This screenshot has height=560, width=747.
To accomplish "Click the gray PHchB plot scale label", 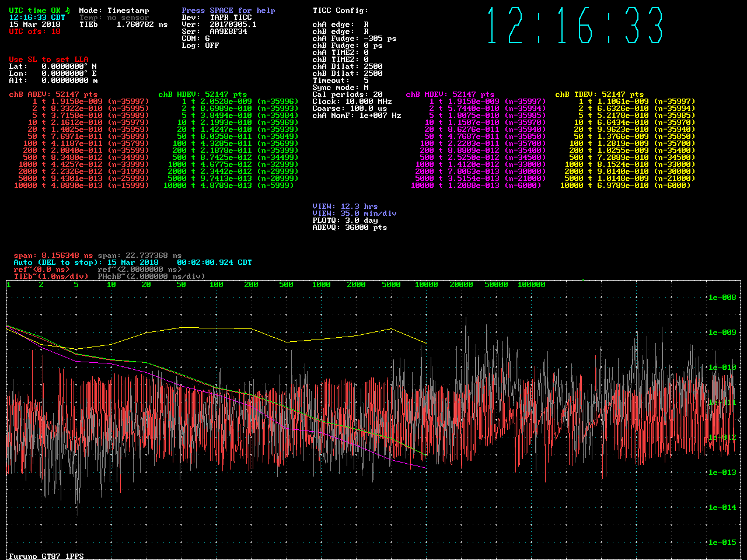I will [x=151, y=276].
